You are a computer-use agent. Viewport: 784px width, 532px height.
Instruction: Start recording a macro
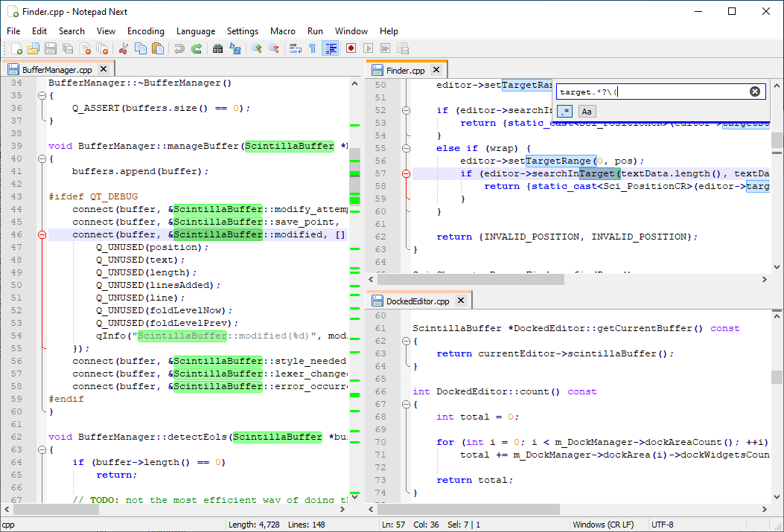click(350, 48)
